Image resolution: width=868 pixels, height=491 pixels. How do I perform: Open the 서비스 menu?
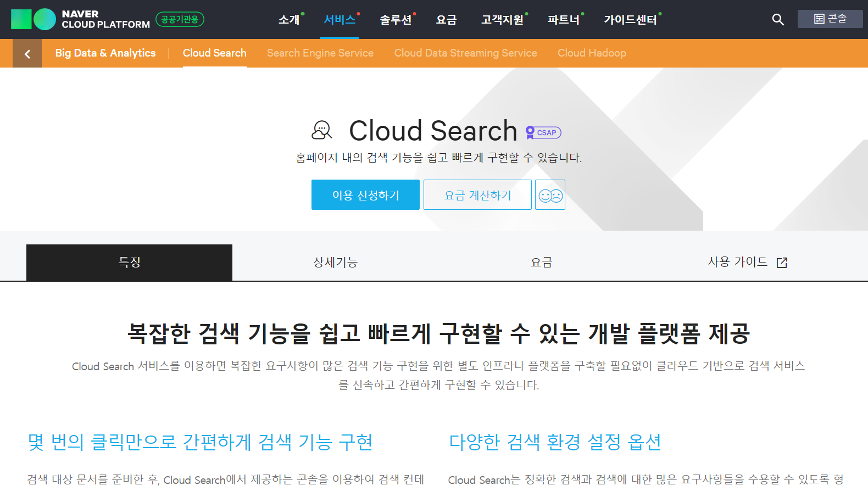pyautogui.click(x=340, y=20)
